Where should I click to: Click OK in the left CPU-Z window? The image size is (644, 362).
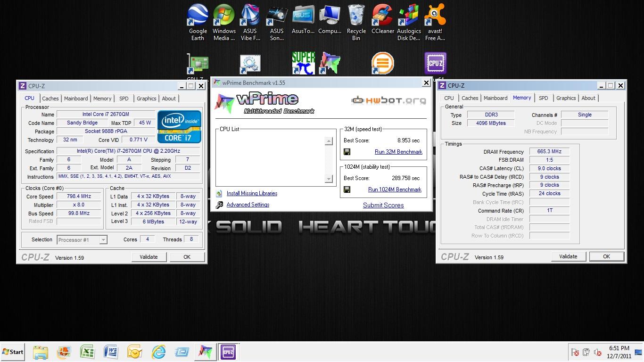click(187, 257)
